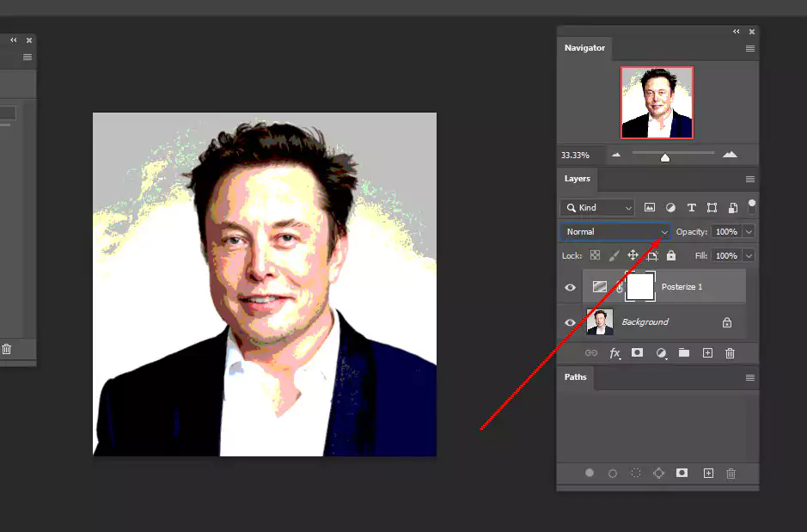Collapse the right panel group to icons

[x=736, y=32]
